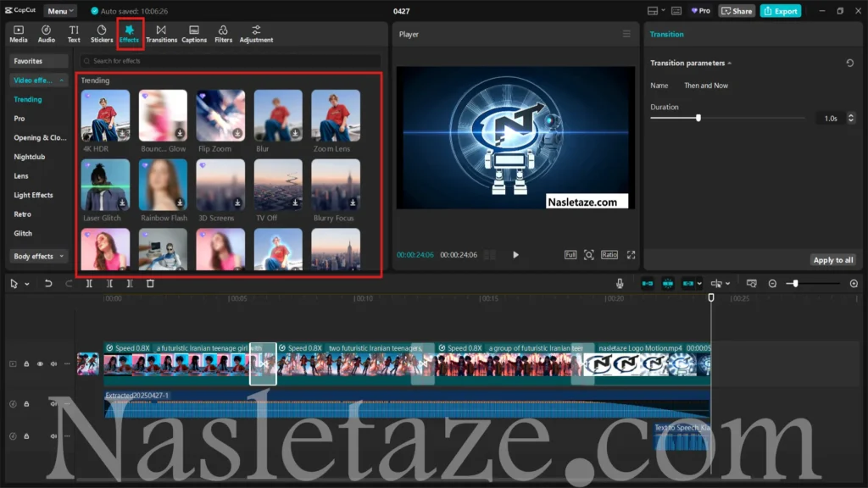
Task: Open the Media tab
Action: [19, 34]
